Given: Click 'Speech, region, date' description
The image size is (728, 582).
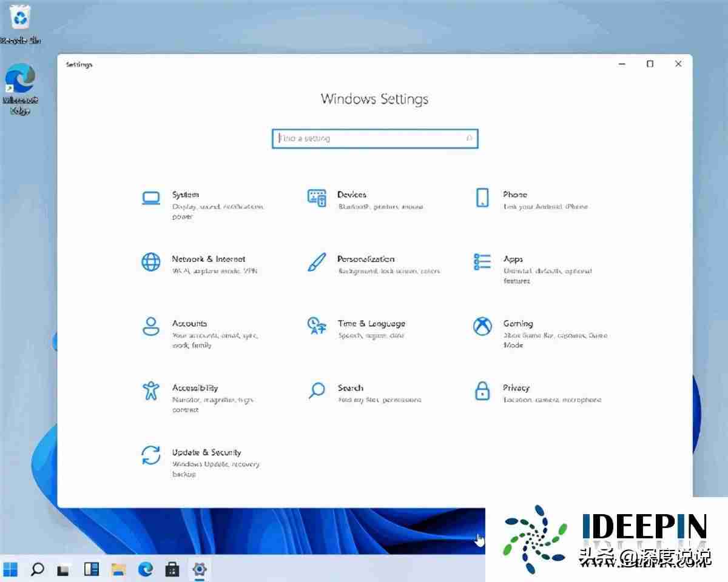Looking at the screenshot, I should coord(371,335).
